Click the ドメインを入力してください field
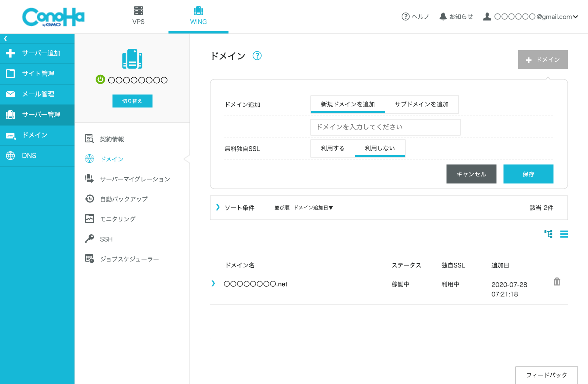The width and height of the screenshot is (588, 384). [385, 127]
